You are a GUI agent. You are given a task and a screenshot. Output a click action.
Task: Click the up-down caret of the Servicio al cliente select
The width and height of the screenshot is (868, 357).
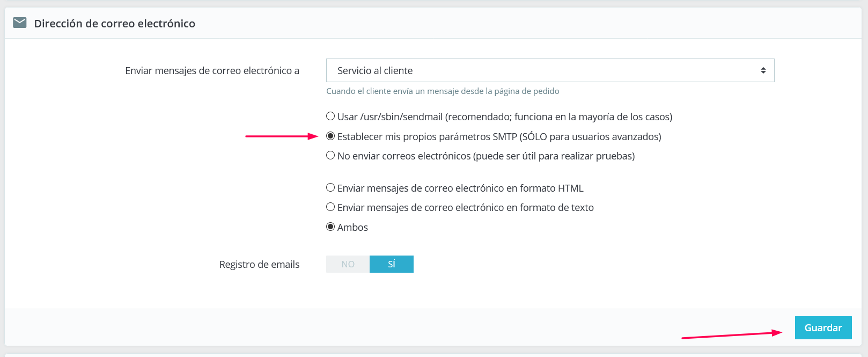tap(763, 70)
